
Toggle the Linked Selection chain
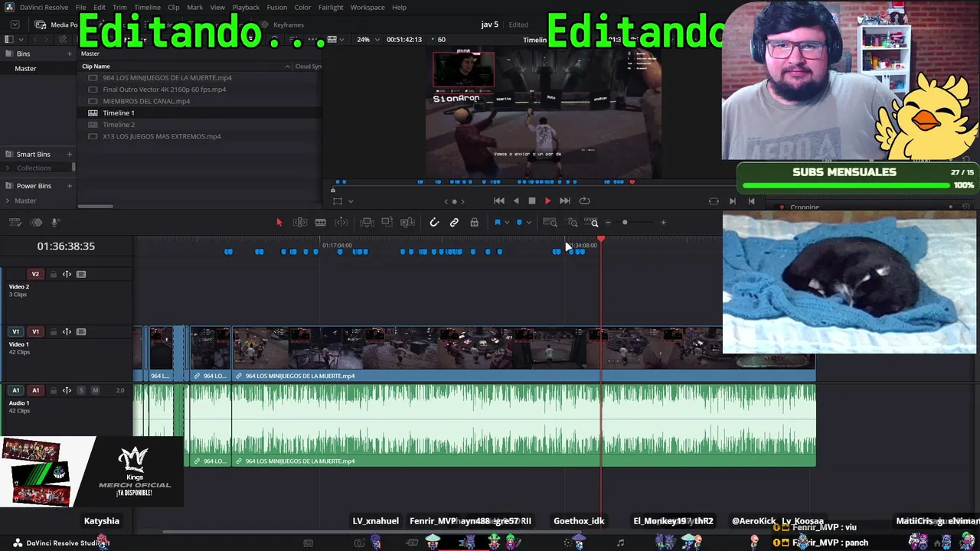[454, 223]
